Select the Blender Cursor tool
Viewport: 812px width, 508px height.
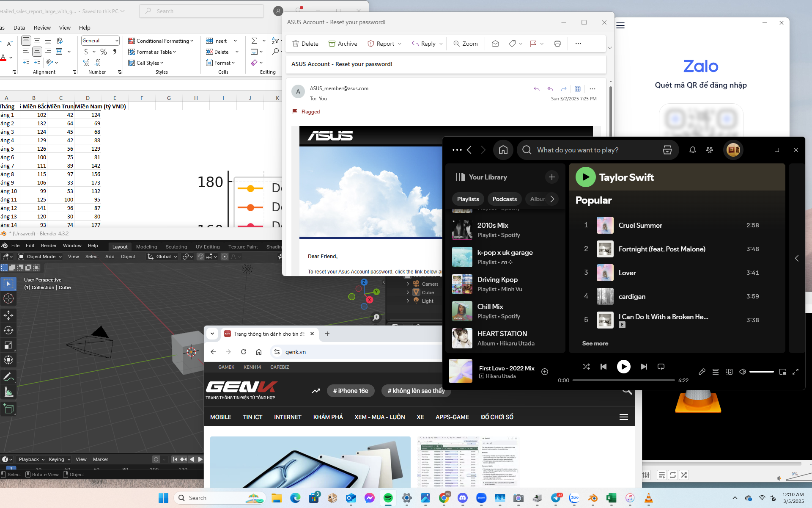point(8,298)
